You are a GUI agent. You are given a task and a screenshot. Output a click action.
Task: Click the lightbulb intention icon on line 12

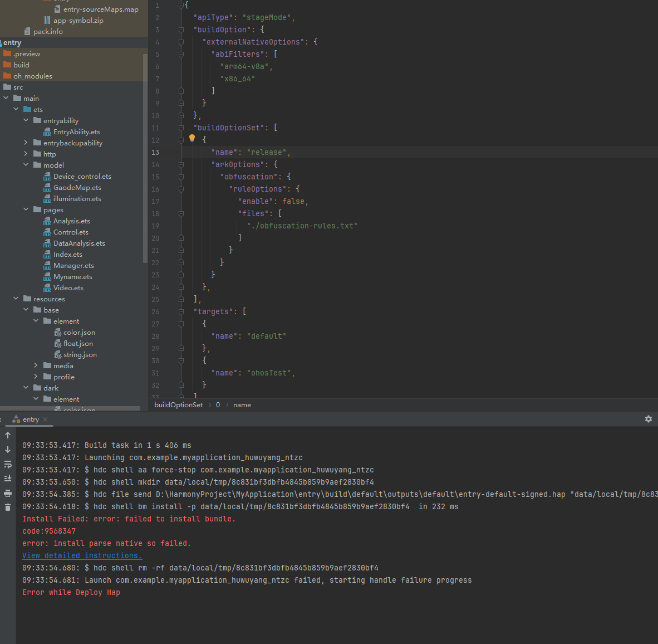pyautogui.click(x=191, y=138)
